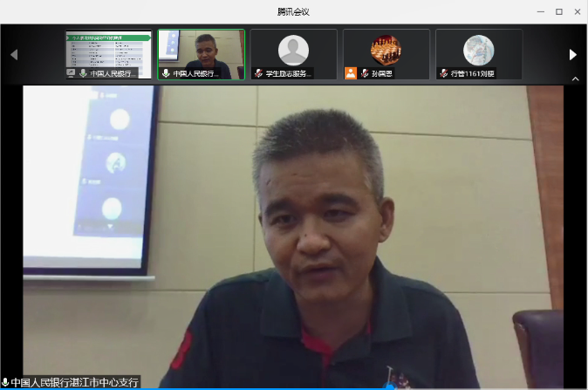Image resolution: width=588 pixels, height=390 pixels.
Task: Click the green mic icon on speaker thumbnail
Action: pos(166,74)
